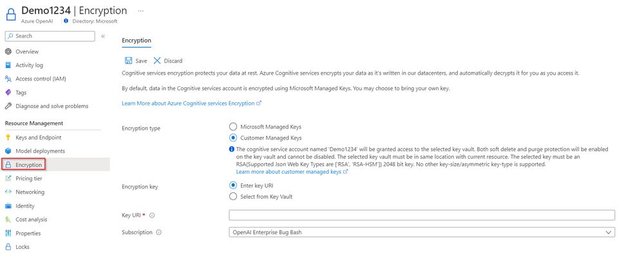Open Tags in the sidebar

point(21,93)
